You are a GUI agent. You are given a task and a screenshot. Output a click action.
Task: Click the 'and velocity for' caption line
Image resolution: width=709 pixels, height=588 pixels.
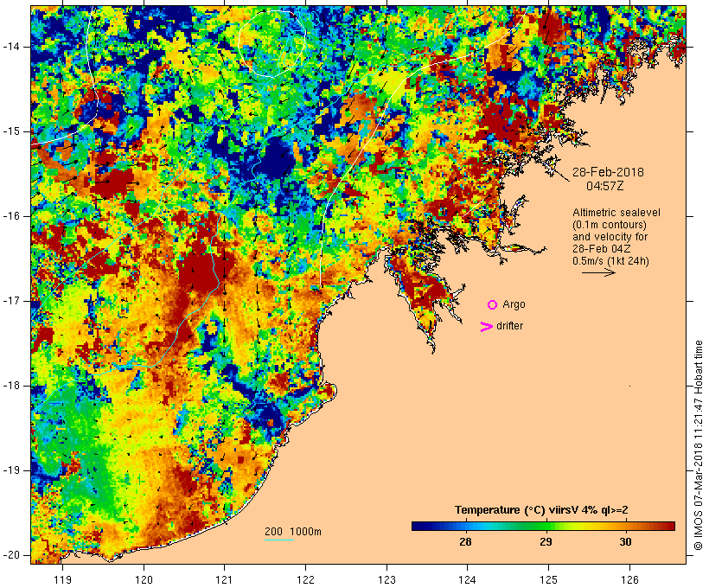610,237
